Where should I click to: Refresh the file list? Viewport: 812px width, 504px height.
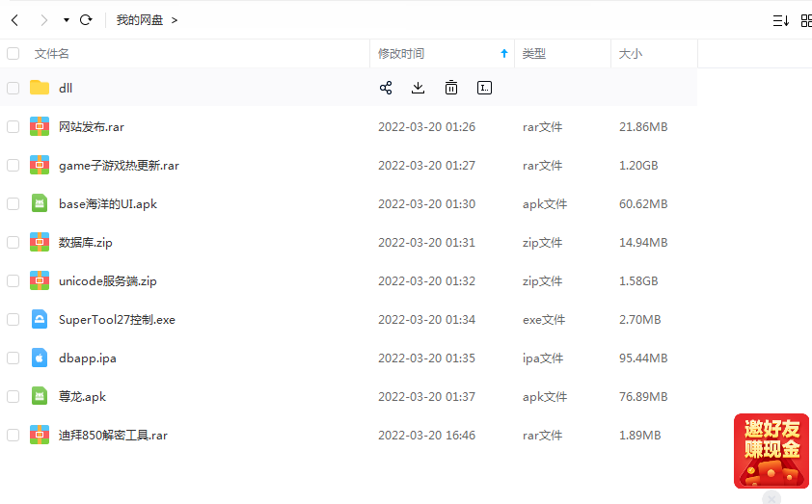86,20
